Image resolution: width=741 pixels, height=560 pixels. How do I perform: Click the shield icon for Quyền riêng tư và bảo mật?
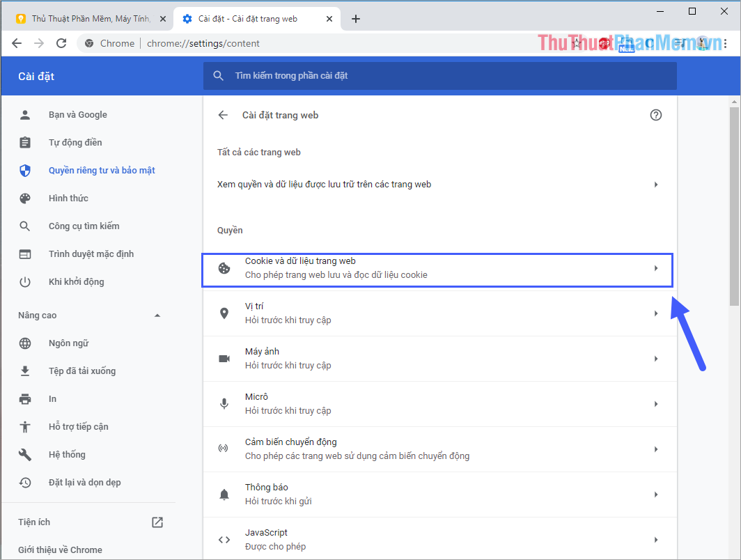coord(24,170)
